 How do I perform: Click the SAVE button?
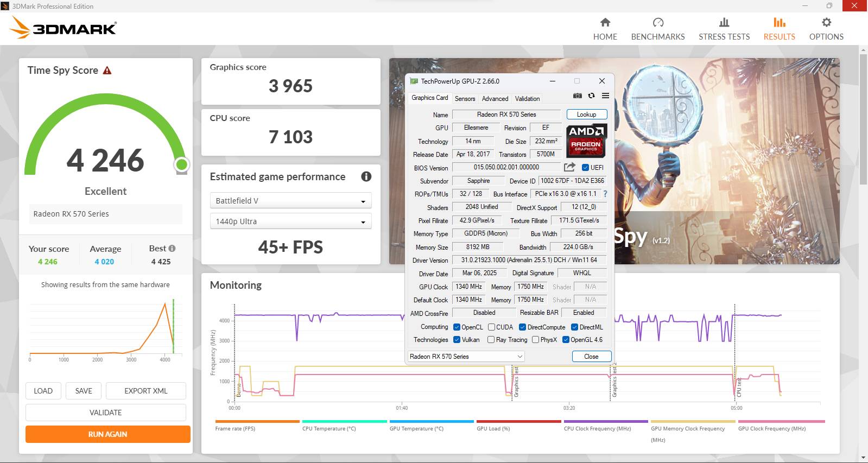(x=84, y=391)
